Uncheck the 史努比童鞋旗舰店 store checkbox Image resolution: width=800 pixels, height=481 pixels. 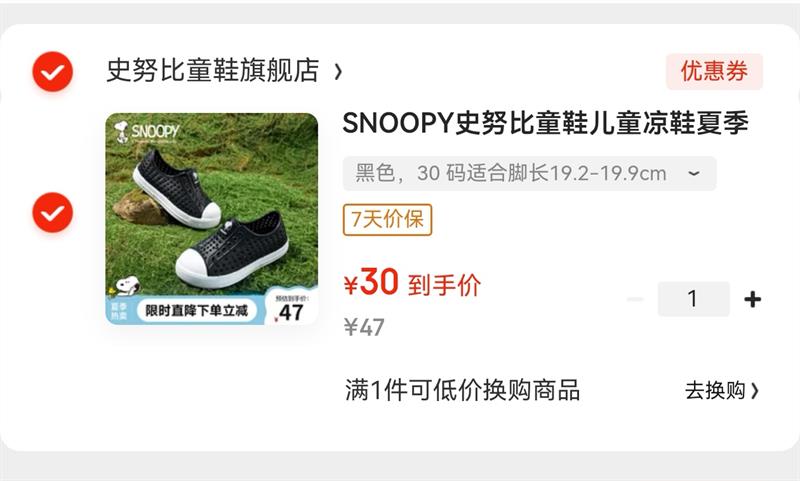click(53, 72)
